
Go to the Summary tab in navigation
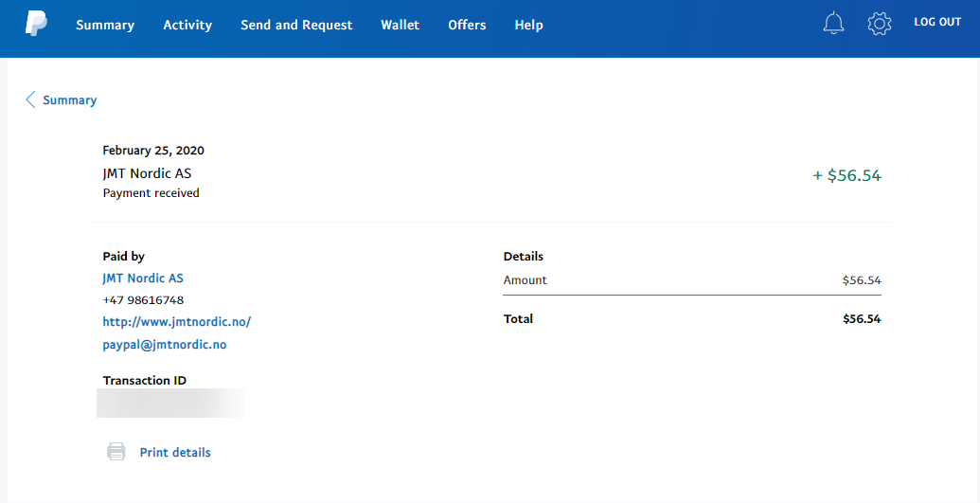[105, 25]
